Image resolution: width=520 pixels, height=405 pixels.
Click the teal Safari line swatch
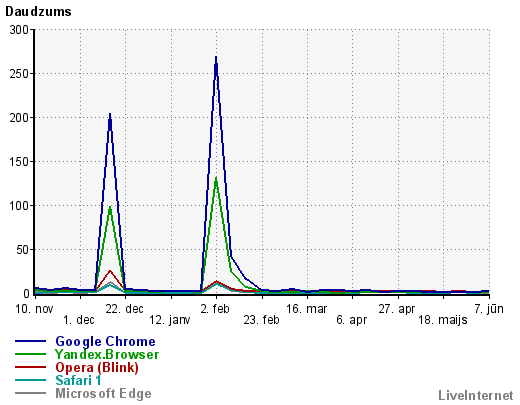pyautogui.click(x=30, y=380)
